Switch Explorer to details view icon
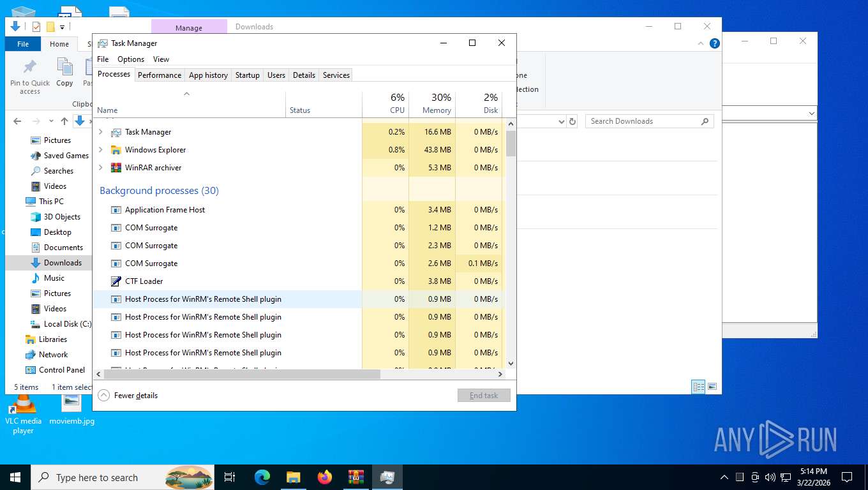 pos(699,387)
